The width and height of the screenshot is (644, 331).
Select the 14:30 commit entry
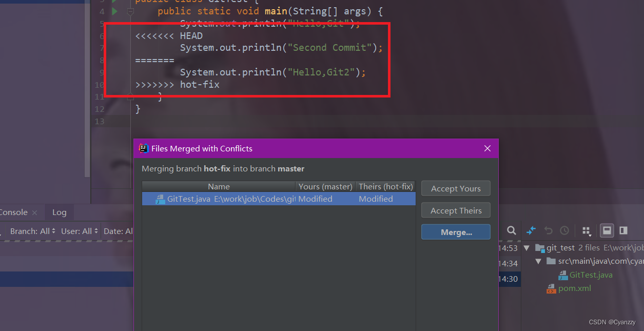pos(508,279)
